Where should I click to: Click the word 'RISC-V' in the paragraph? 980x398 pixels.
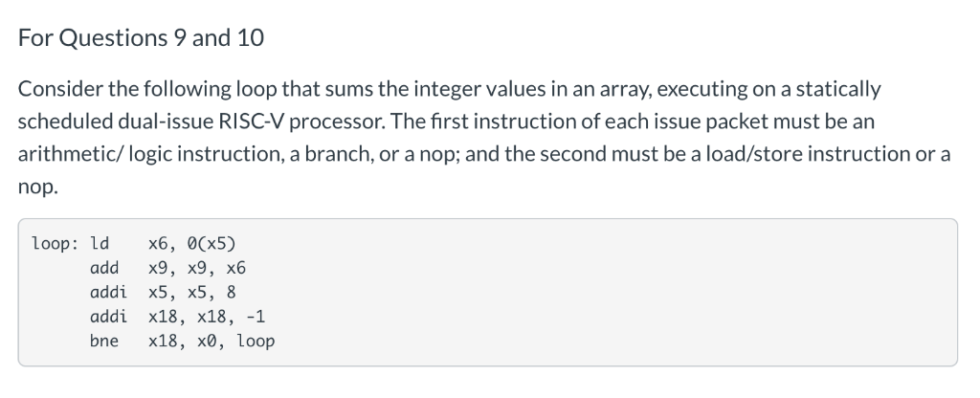click(252, 122)
